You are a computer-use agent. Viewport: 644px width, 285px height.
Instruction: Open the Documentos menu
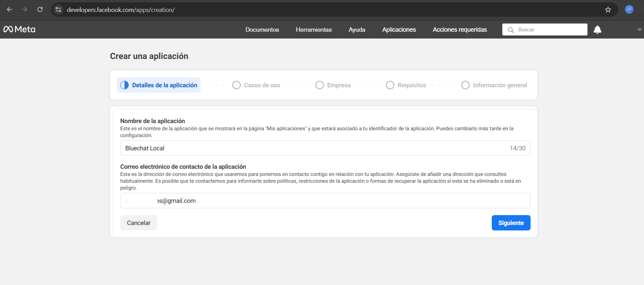(262, 30)
